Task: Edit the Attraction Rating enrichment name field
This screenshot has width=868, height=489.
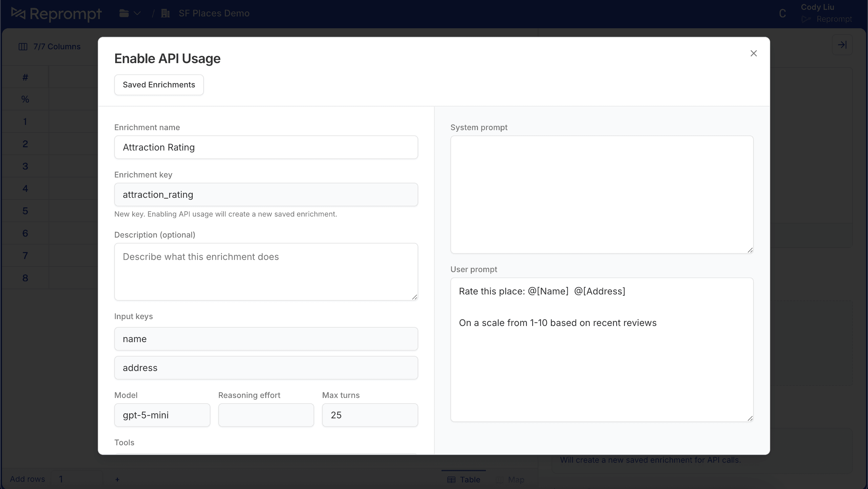Action: pyautogui.click(x=266, y=147)
